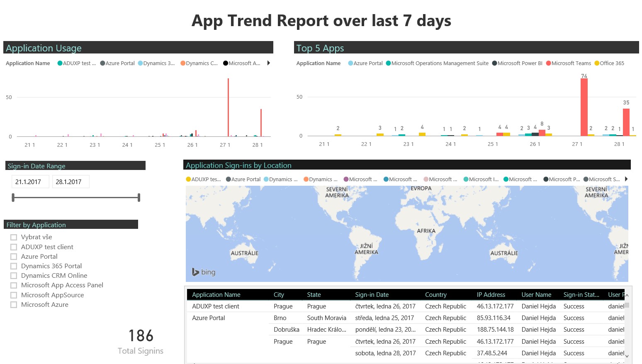Click IP address 37.48.5.244
This screenshot has width=642, height=364.
tap(492, 353)
